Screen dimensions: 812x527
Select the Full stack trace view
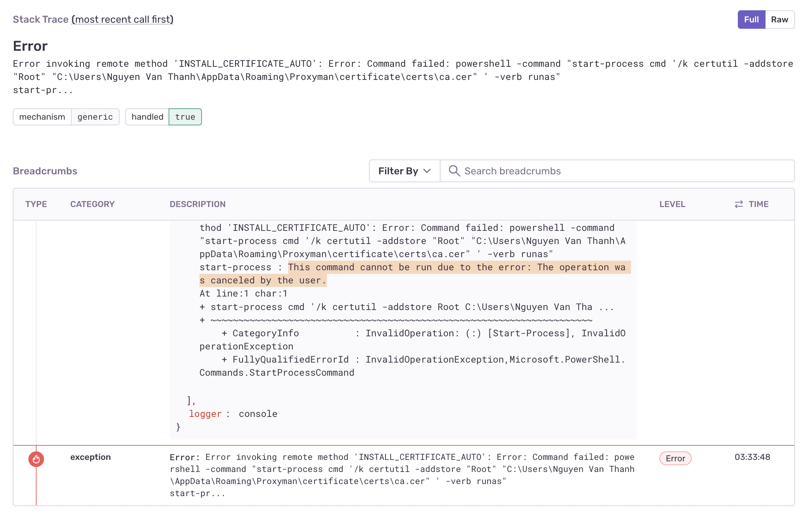(751, 19)
